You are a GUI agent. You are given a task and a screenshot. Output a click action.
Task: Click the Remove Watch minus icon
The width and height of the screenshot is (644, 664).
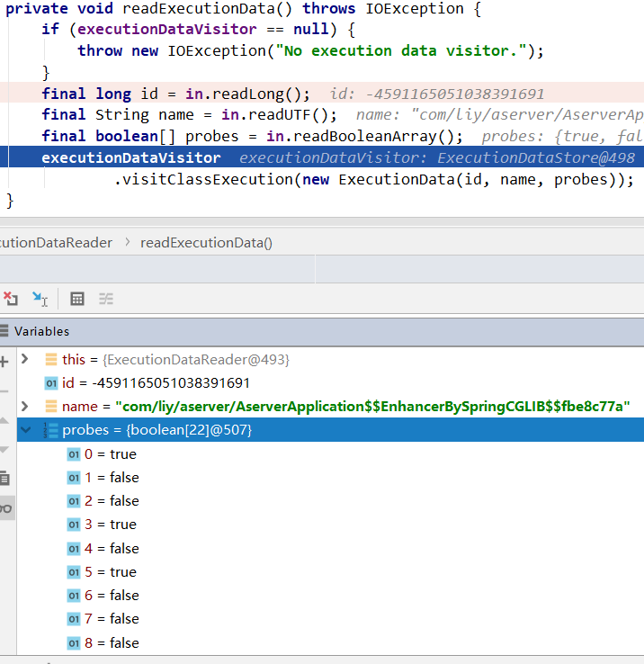click(x=4, y=390)
